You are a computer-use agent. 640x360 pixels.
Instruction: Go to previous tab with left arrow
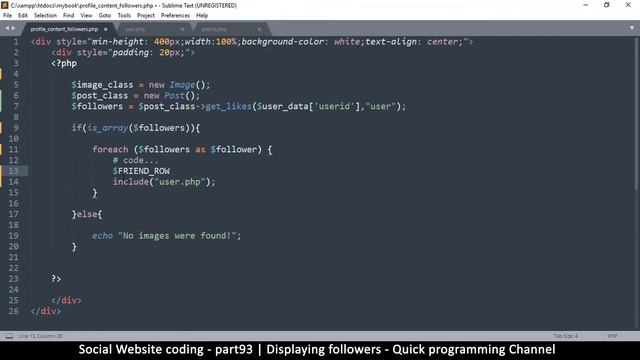pyautogui.click(x=7, y=28)
